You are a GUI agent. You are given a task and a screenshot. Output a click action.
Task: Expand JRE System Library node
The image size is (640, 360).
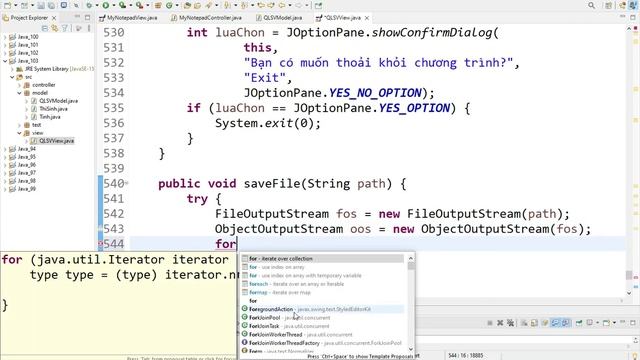click(x=12, y=69)
